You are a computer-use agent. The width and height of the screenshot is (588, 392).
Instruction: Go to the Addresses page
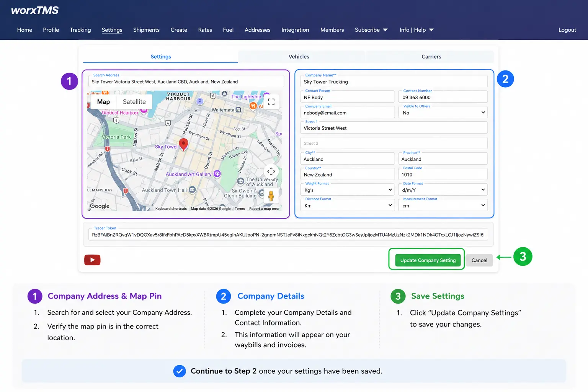pyautogui.click(x=258, y=30)
